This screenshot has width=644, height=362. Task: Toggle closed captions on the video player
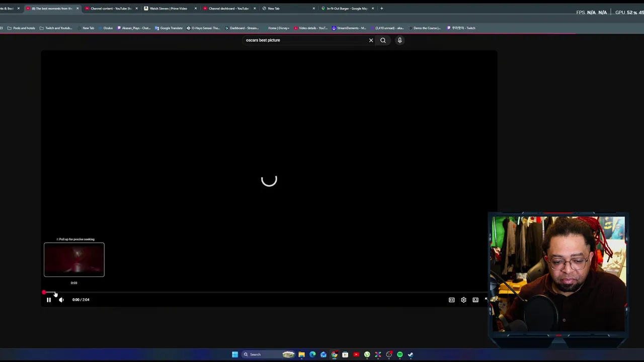pos(452,300)
